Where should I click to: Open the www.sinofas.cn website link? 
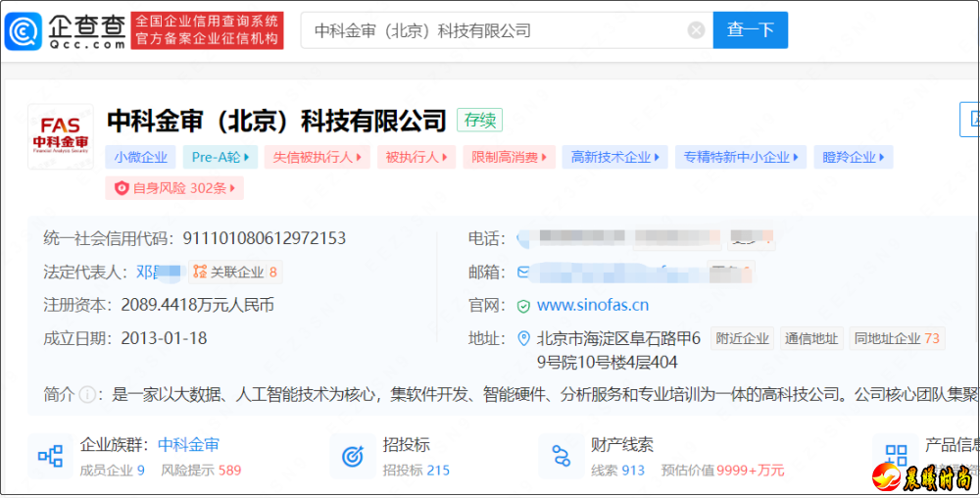click(593, 306)
